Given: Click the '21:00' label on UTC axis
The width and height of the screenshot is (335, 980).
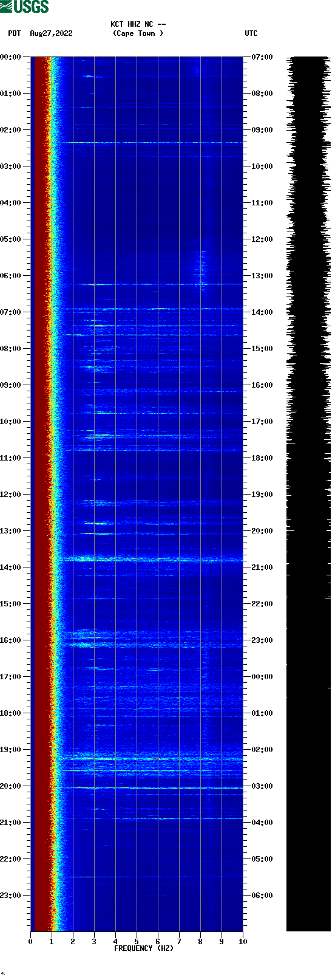Looking at the screenshot, I should click(x=262, y=567).
